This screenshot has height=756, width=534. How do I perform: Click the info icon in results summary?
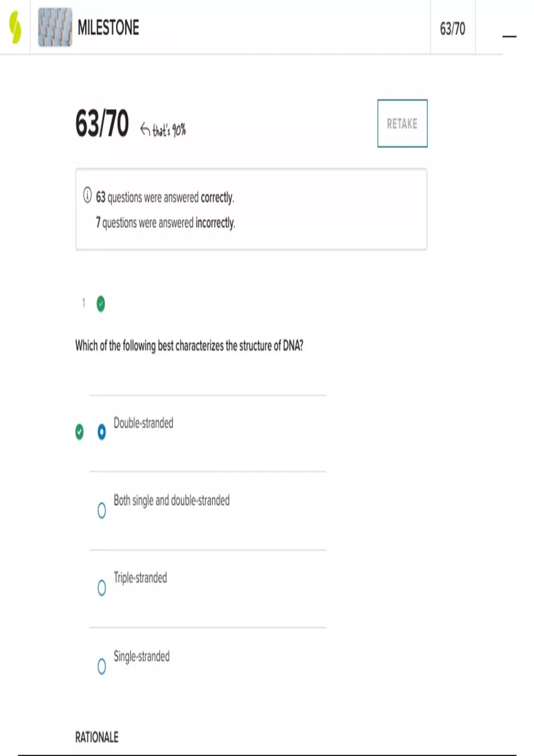click(x=87, y=195)
